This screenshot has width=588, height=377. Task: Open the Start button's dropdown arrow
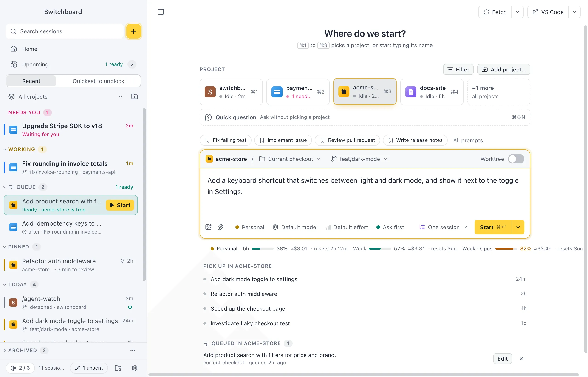point(518,227)
